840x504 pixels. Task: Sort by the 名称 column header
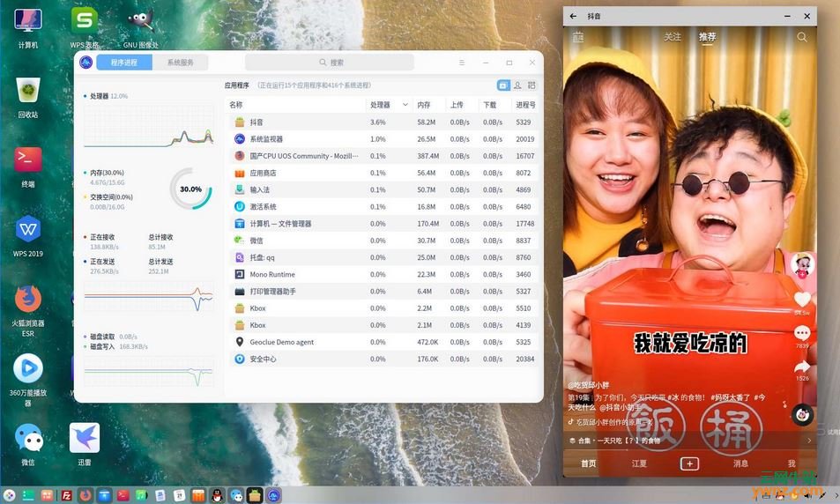tap(235, 105)
